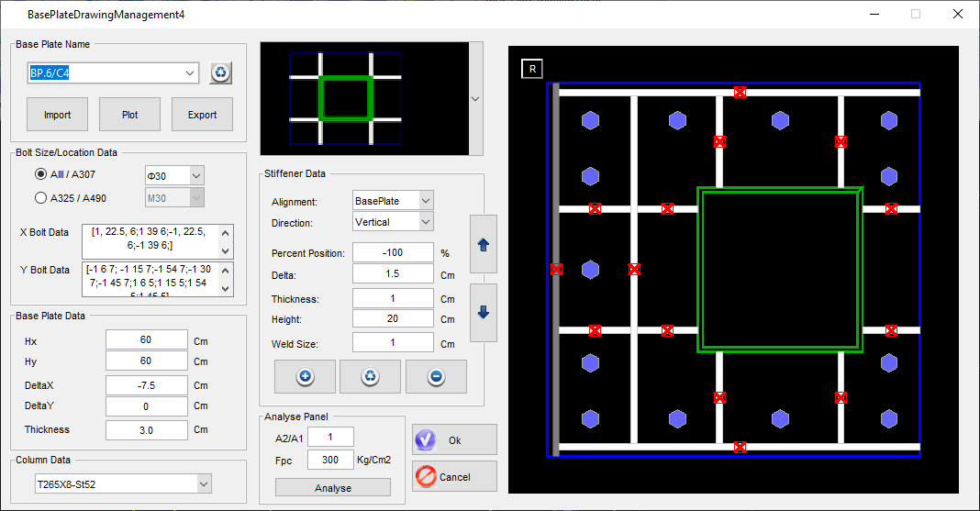The image size is (980, 511).
Task: Open the Φ30 bolt size dropdown
Action: [195, 175]
